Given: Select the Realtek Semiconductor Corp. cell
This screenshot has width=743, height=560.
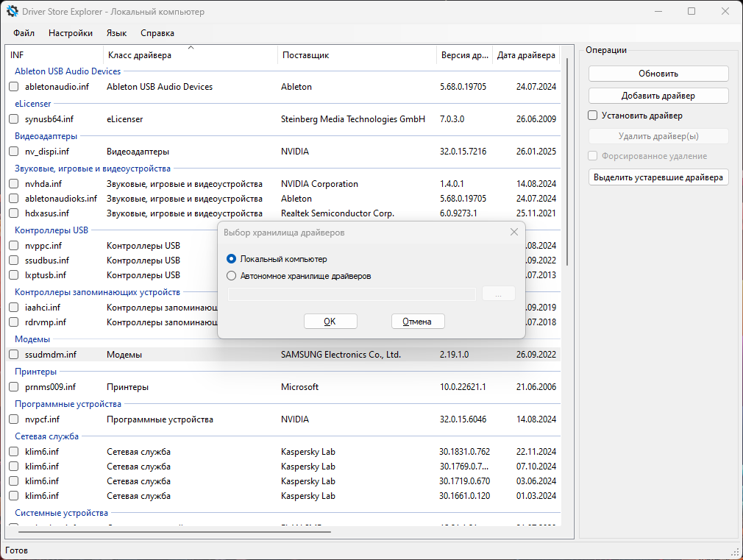Looking at the screenshot, I should 338,213.
